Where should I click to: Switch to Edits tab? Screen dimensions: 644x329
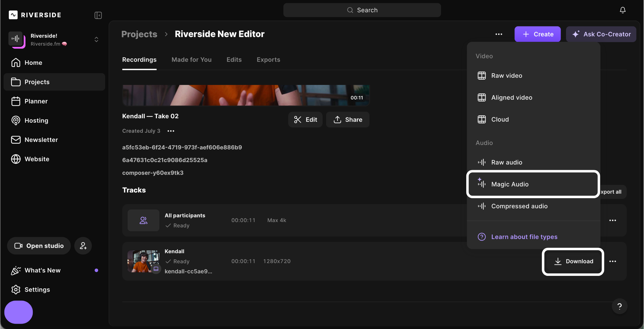[x=234, y=59]
